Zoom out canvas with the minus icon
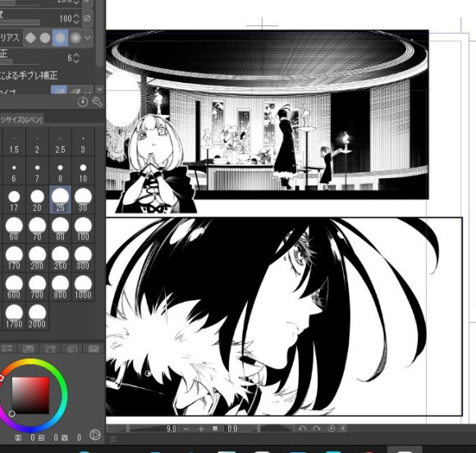The width and height of the screenshot is (476, 453). tap(186, 428)
